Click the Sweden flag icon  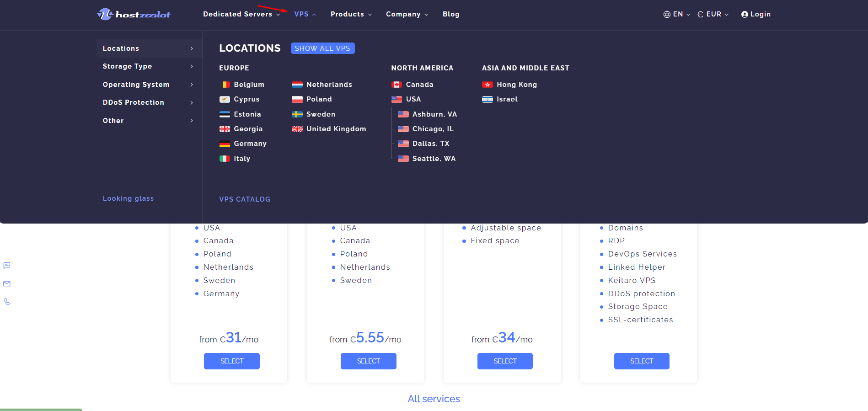[x=297, y=114]
